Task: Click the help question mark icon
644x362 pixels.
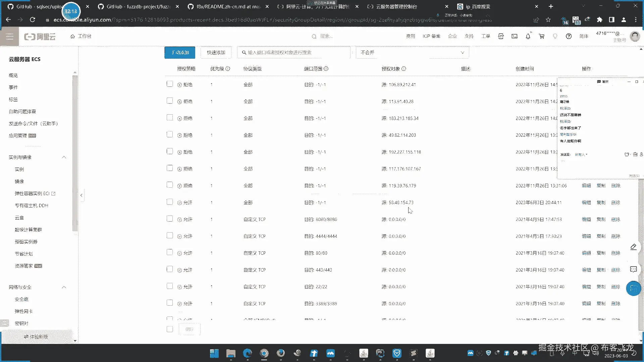Action: click(569, 36)
